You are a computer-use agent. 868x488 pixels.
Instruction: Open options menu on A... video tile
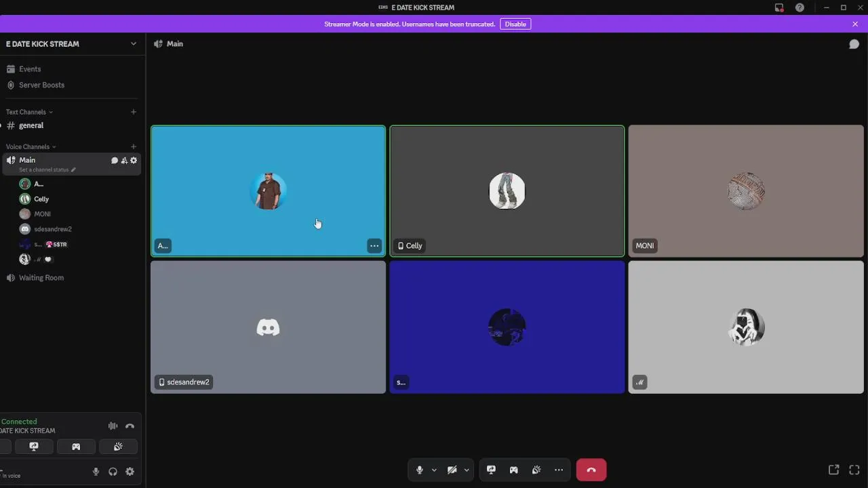(374, 246)
